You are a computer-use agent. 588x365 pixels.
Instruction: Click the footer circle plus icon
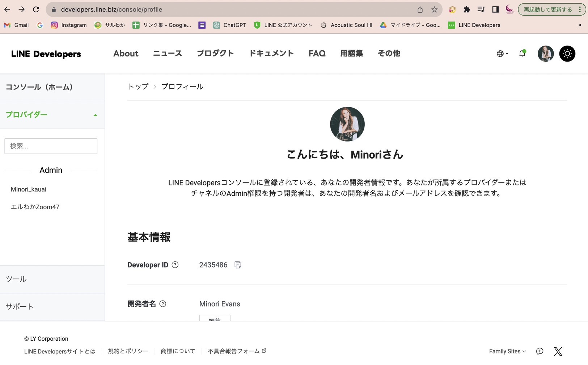coord(540,351)
